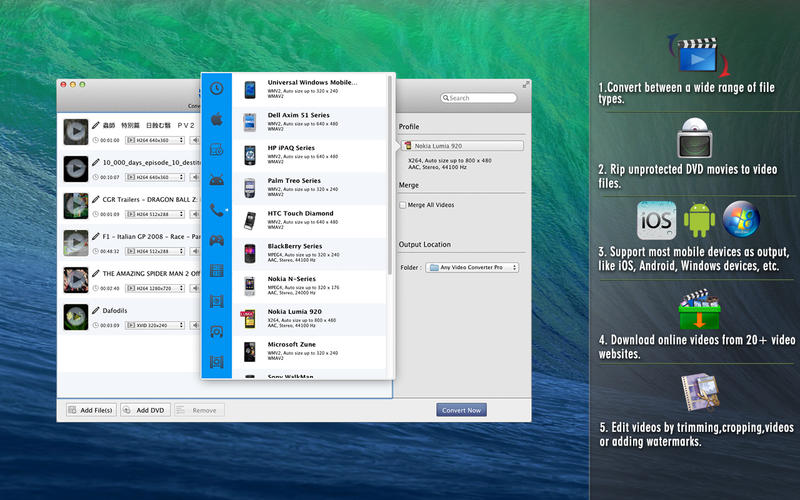Expand the XVID 320x240 format dropdown for Dafodils

155,325
